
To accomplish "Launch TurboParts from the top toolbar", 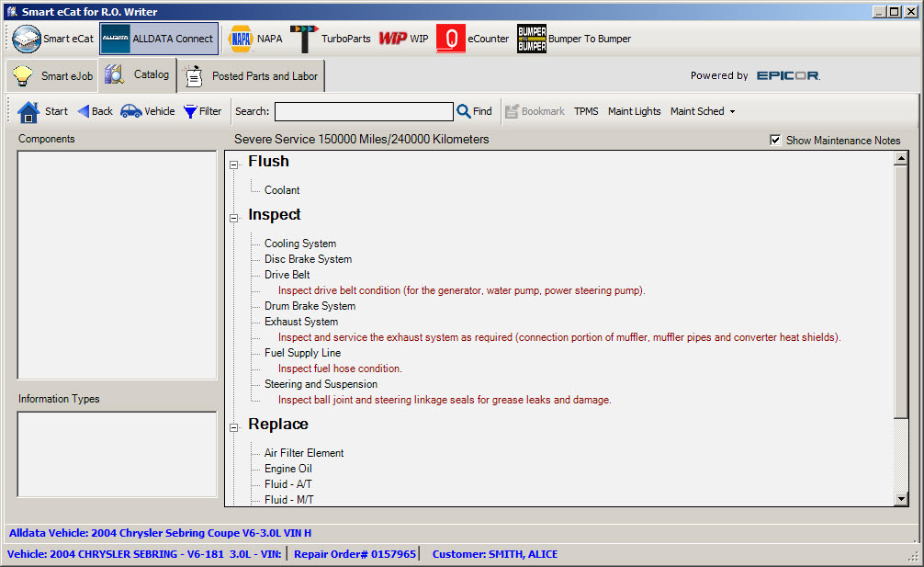I will 304,39.
